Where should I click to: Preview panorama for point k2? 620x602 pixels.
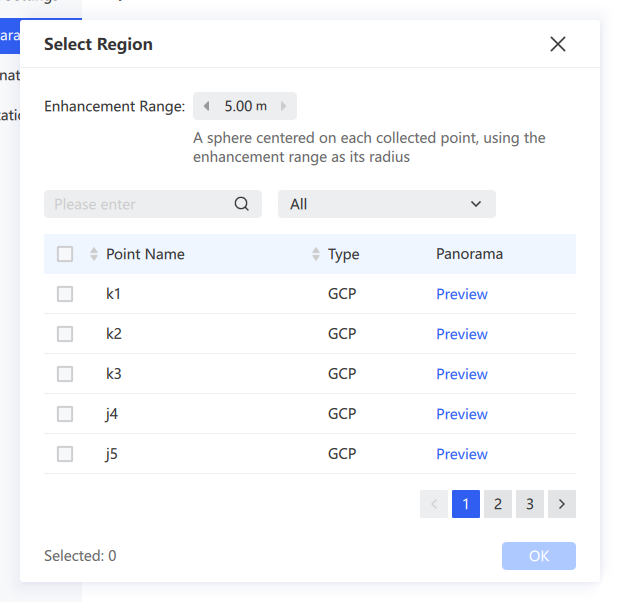pyautogui.click(x=462, y=334)
